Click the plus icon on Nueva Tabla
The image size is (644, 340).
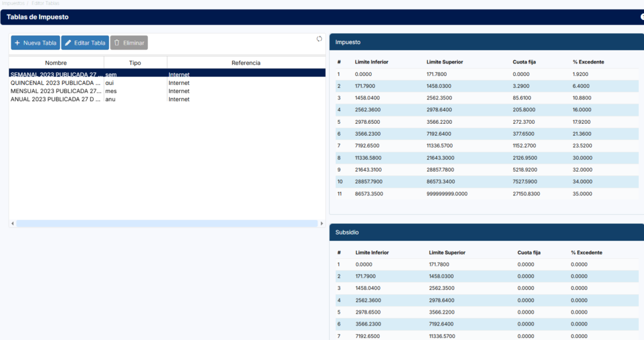pyautogui.click(x=17, y=43)
